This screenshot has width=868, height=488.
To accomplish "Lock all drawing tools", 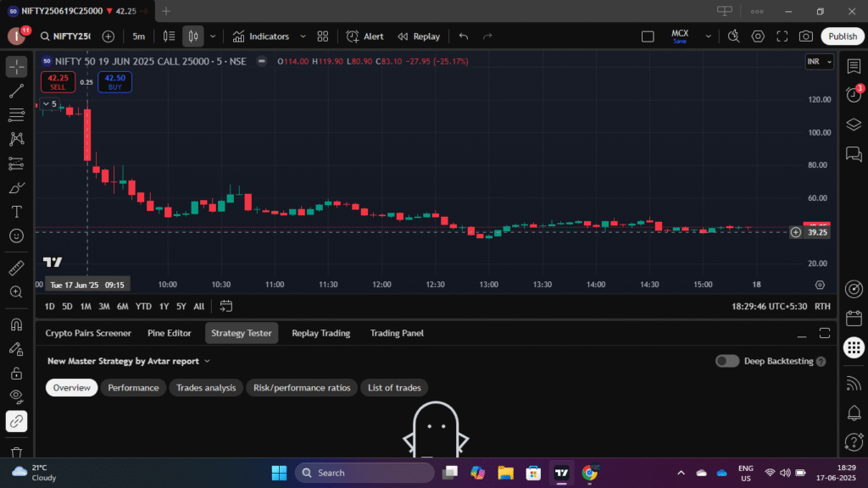I will point(17,373).
